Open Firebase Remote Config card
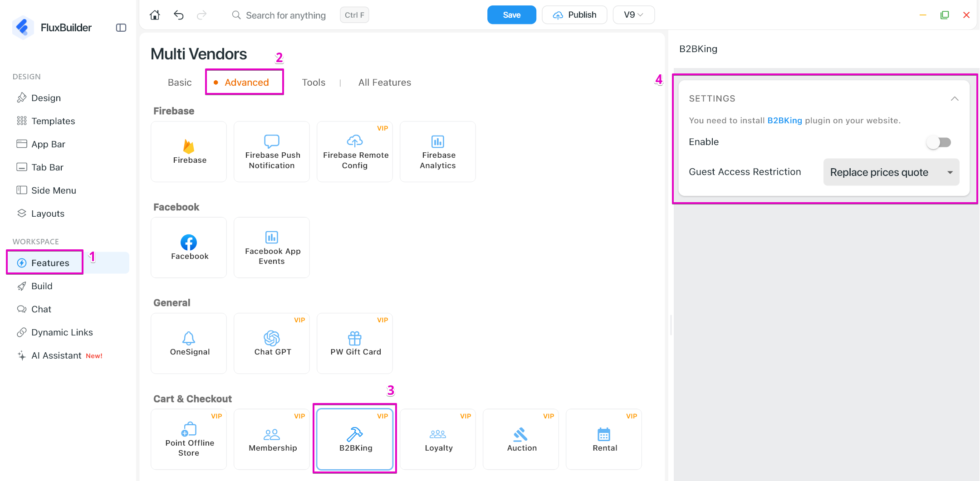The height and width of the screenshot is (481, 980). point(355,151)
